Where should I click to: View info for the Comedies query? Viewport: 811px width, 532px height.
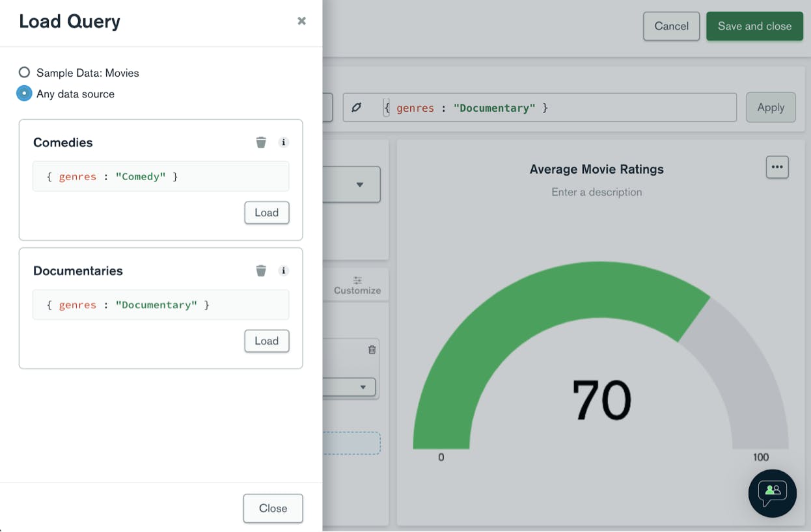(283, 142)
